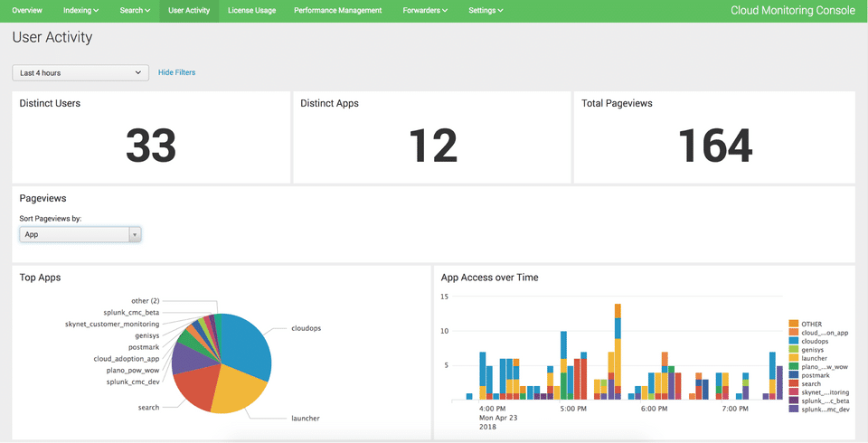Click the launcher legend entry
The height and width of the screenshot is (443, 868).
click(x=816, y=357)
